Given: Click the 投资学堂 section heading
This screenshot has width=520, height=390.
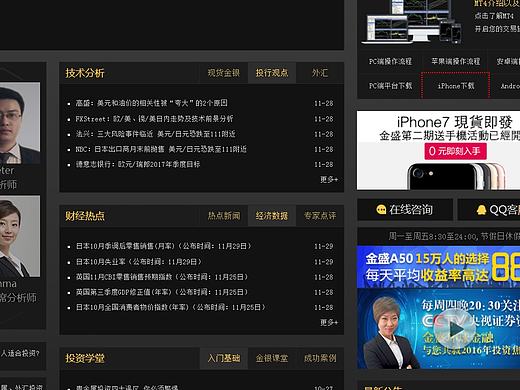Looking at the screenshot, I should [85, 358].
